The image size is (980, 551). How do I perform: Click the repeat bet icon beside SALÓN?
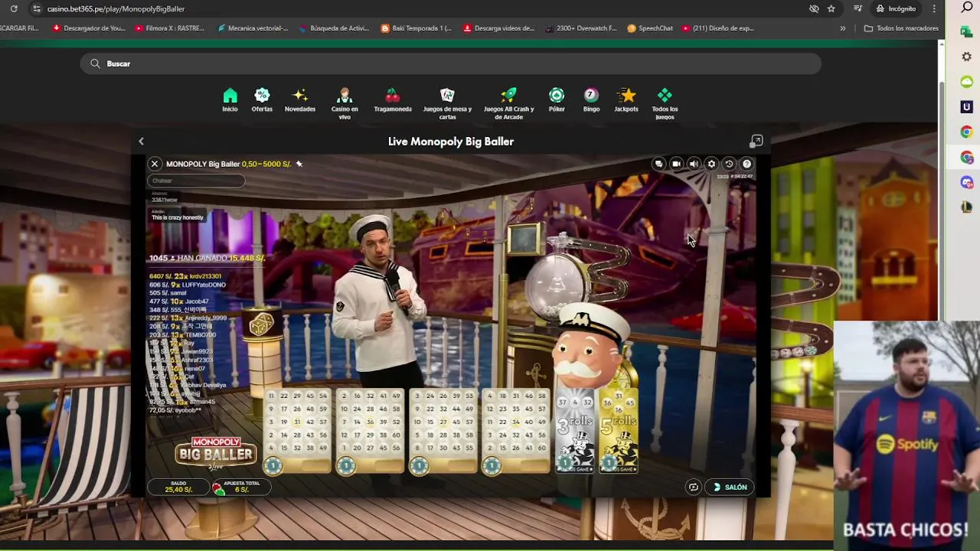click(x=693, y=487)
